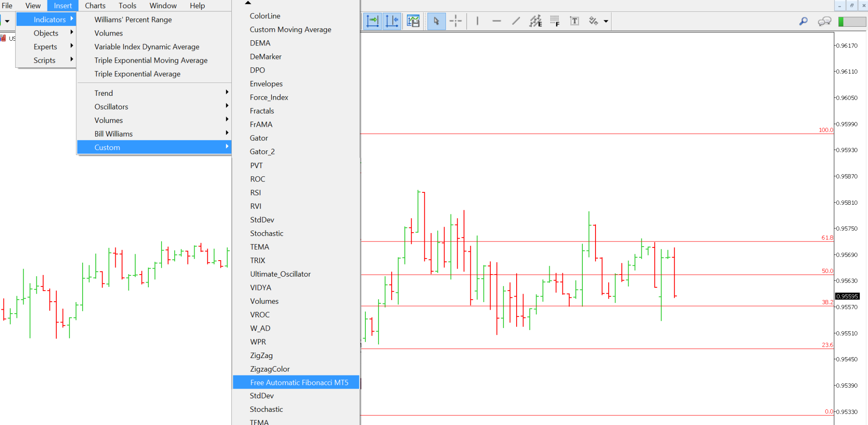Open the Tools menu
Viewport: 868px width, 425px height.
pyautogui.click(x=127, y=6)
